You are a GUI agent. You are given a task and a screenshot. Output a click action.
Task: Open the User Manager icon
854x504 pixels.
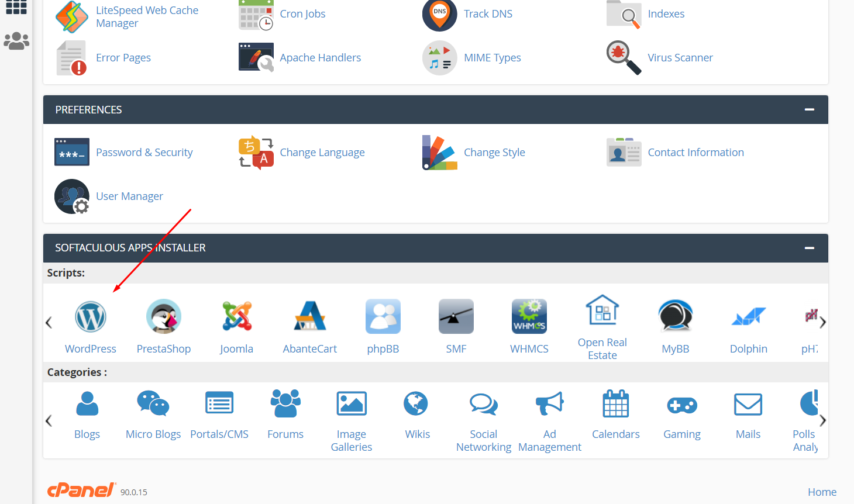[72, 196]
